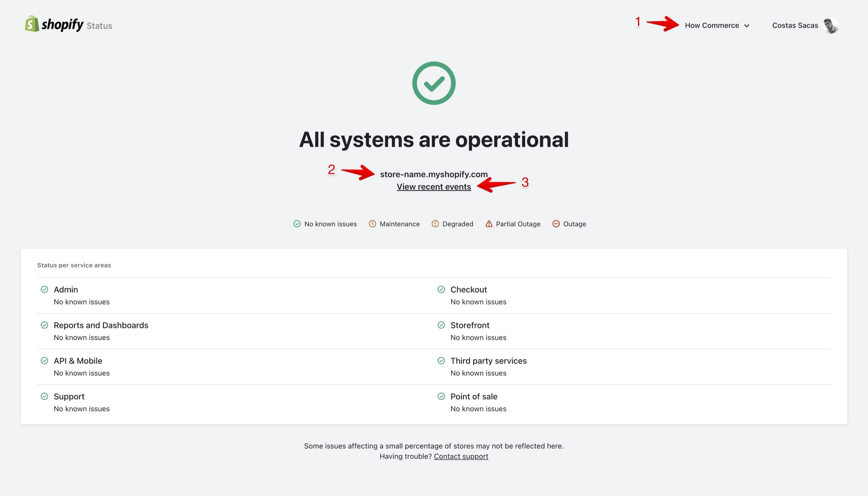The image size is (868, 496).
Task: Click No known issues under Admin
Action: coord(81,302)
